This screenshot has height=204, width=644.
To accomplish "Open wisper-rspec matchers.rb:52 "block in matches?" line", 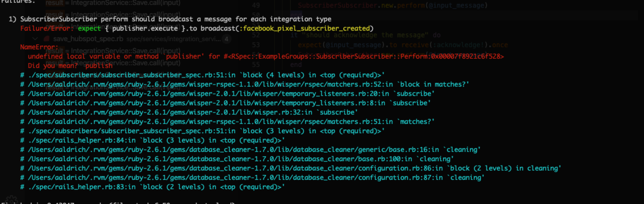I will click(x=245, y=84).
